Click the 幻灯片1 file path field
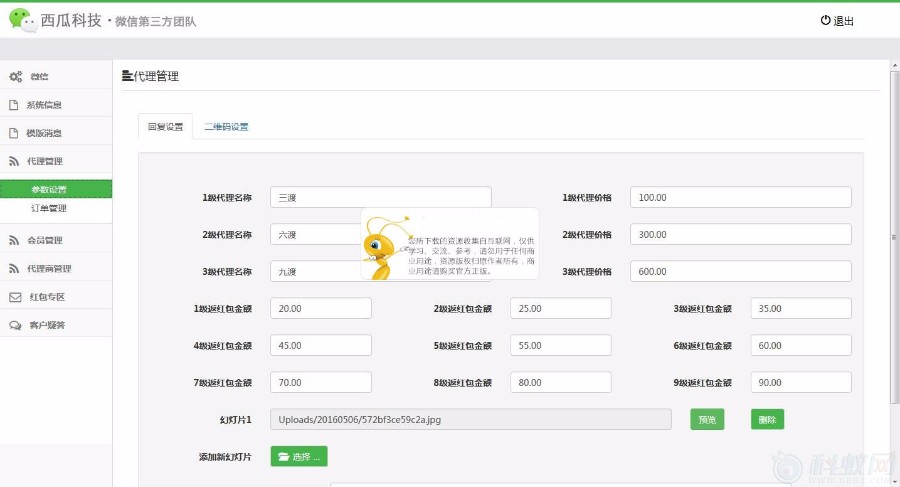Screen dimensions: 900x487 [471, 419]
